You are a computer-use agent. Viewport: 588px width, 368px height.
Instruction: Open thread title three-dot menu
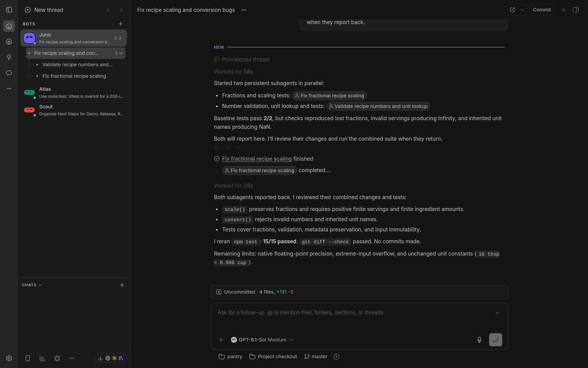tap(244, 10)
